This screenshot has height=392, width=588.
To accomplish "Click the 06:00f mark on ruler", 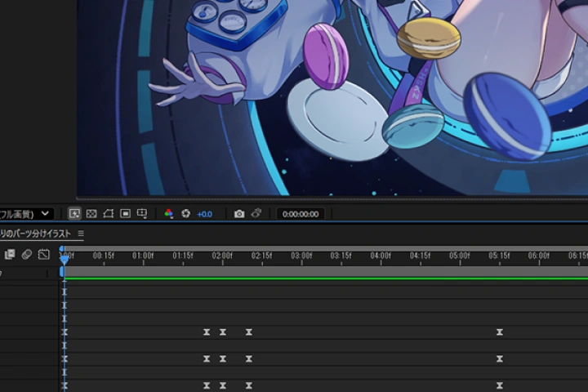I will [539, 256].
